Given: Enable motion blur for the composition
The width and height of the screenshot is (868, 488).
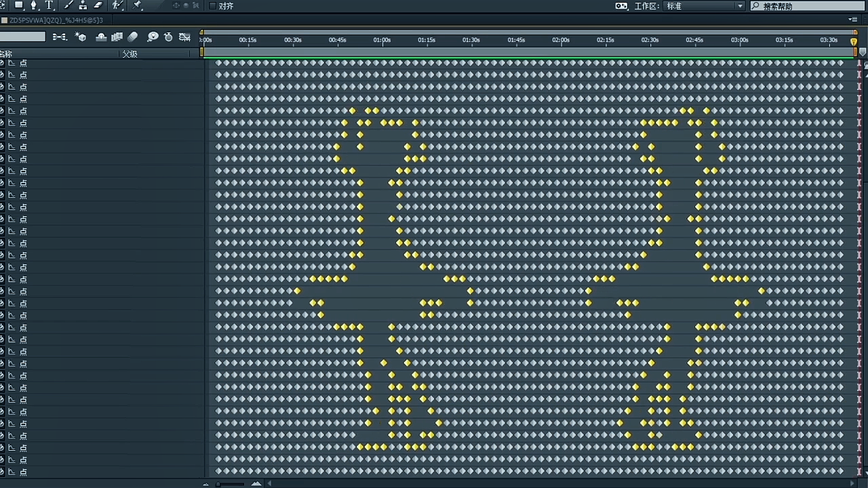Looking at the screenshot, I should pos(133,37).
